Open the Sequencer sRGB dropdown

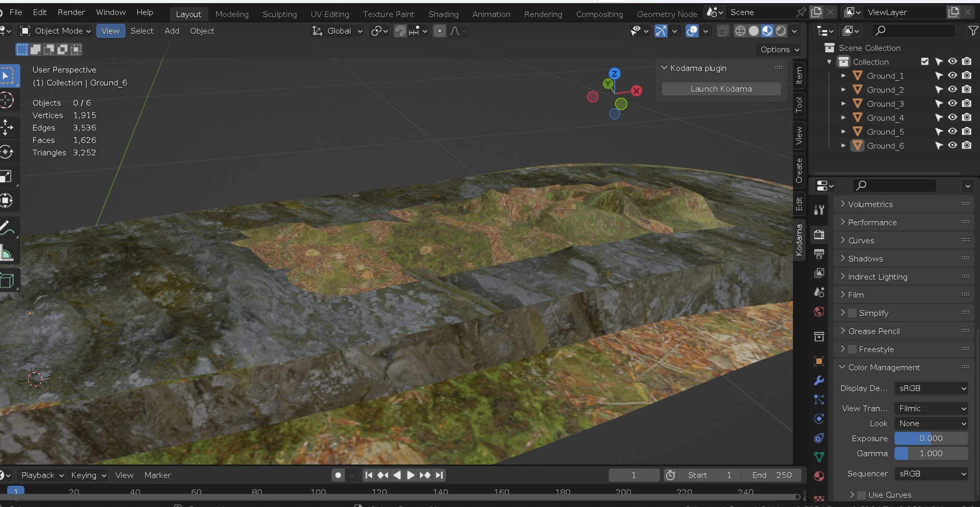click(931, 473)
